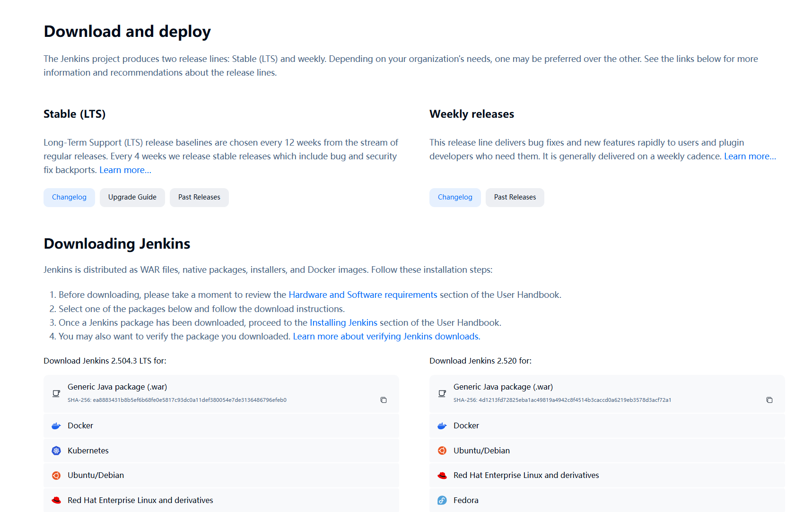View Past Releases for Weekly releases
Image resolution: width=812 pixels, height=512 pixels.
point(515,198)
